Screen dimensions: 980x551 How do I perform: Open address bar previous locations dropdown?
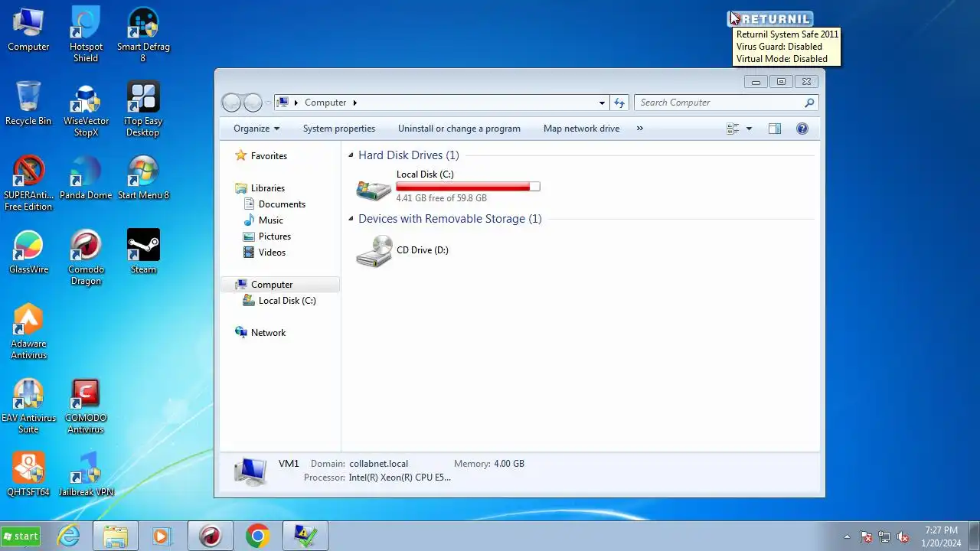602,103
